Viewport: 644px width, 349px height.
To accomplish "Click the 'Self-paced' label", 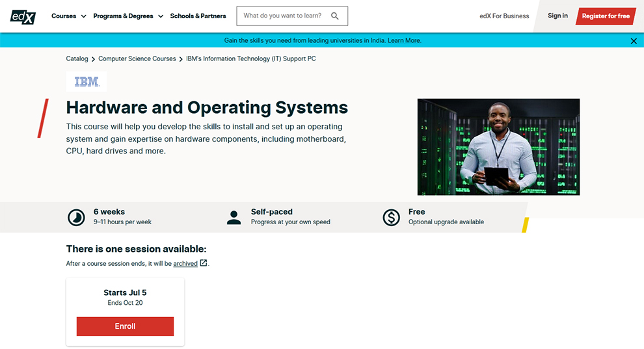I will tap(271, 212).
